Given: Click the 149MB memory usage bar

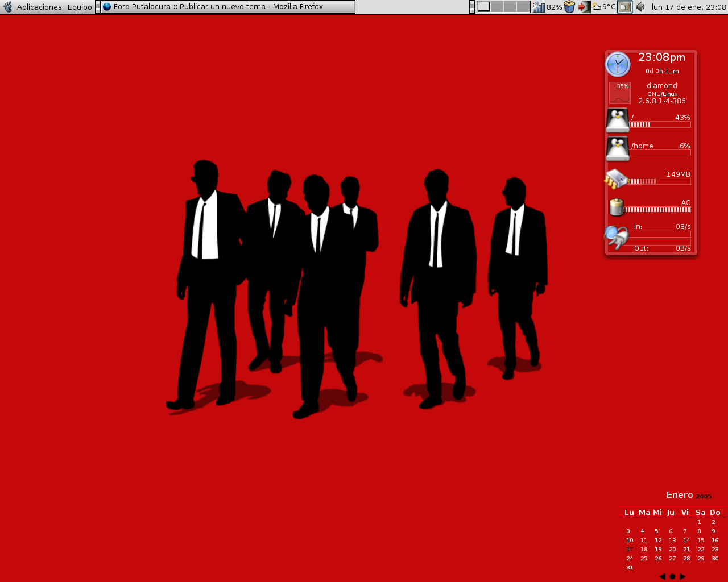Looking at the screenshot, I should 660,181.
